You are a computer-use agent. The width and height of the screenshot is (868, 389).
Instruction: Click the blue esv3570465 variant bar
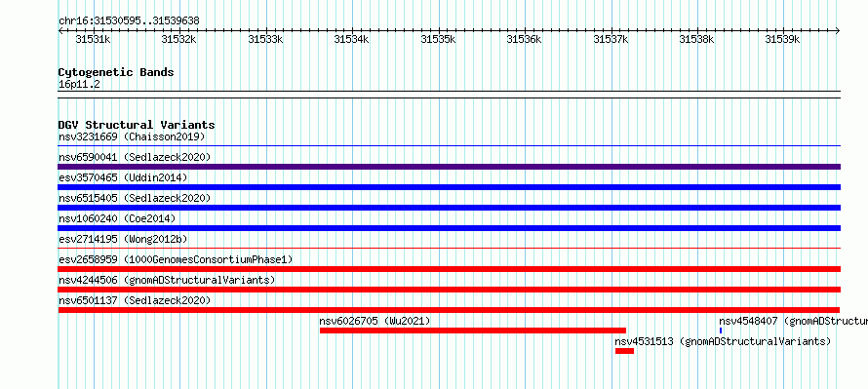(x=449, y=187)
